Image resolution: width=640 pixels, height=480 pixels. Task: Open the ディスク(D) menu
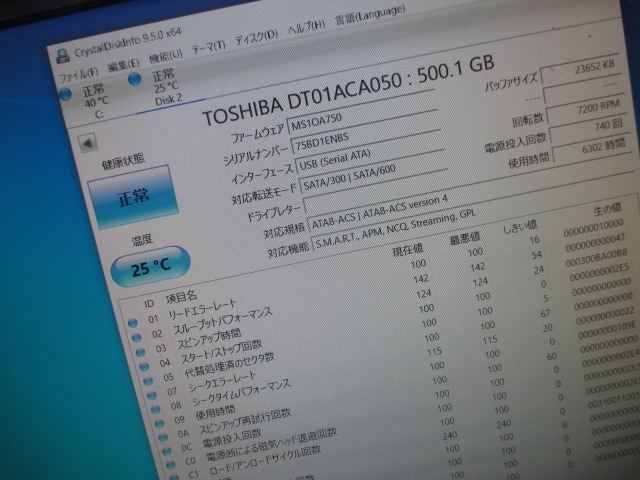coord(256,38)
